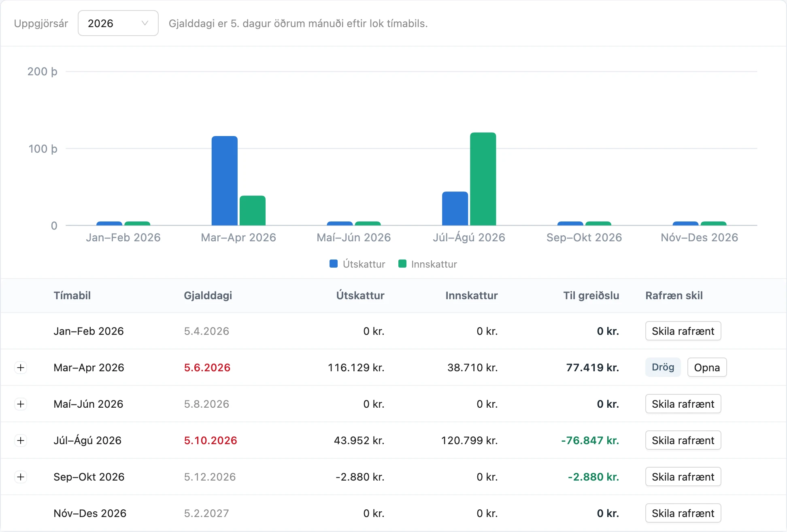This screenshot has width=787, height=532.
Task: Click the due date 5.12.2026
Action: point(210,477)
